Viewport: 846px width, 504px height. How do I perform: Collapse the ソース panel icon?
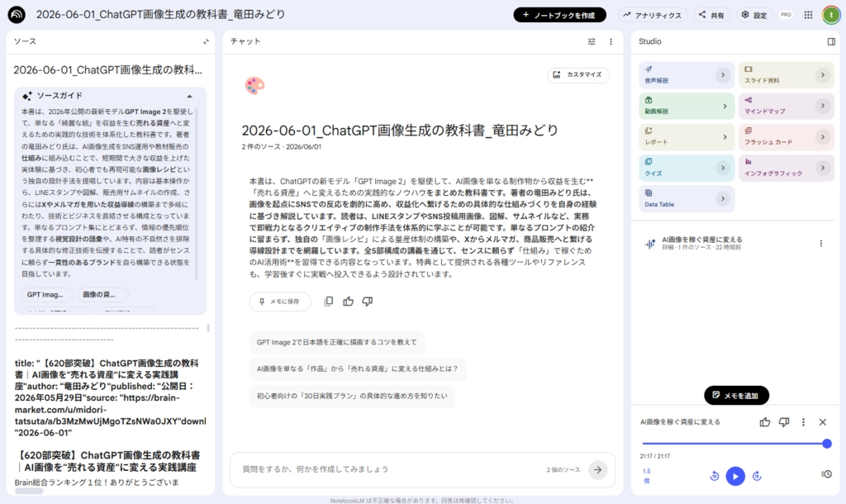pyautogui.click(x=206, y=41)
